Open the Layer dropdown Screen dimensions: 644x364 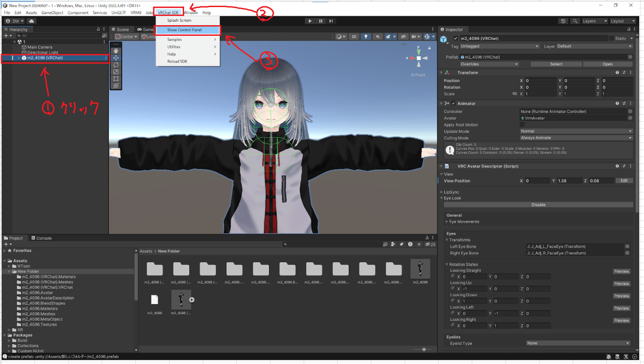coord(595,46)
